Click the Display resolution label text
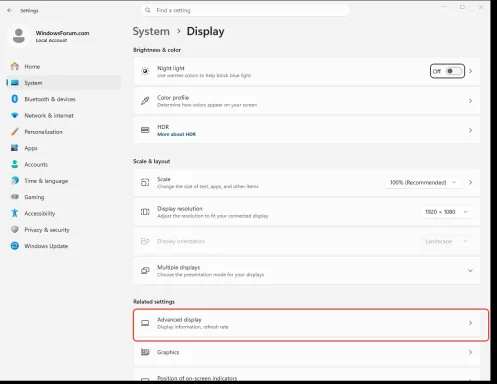This screenshot has height=384, width=497. [x=180, y=209]
